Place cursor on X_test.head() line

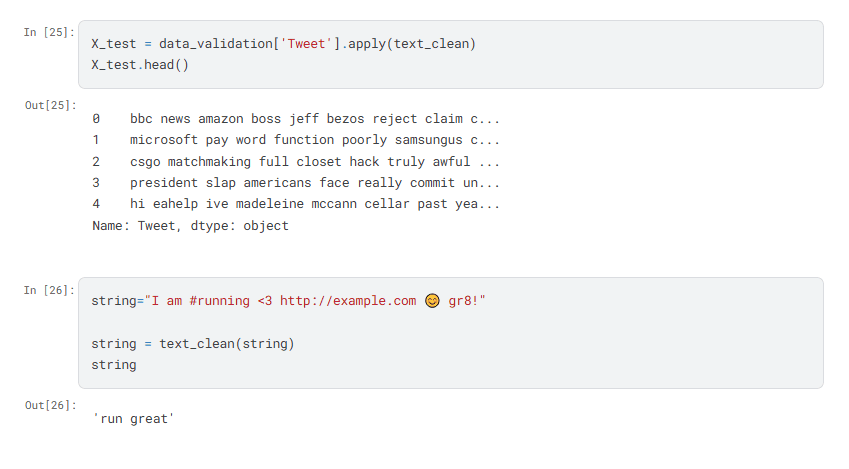pos(140,65)
